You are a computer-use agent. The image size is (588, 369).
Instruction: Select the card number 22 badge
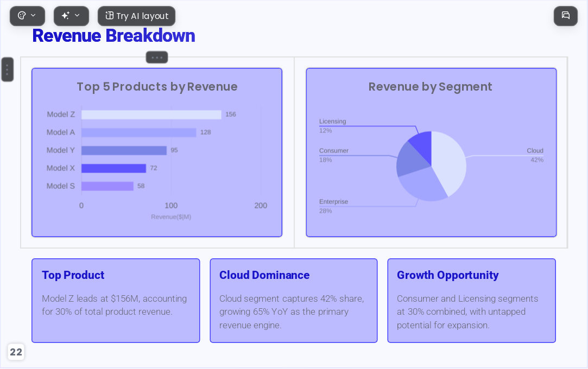[16, 352]
